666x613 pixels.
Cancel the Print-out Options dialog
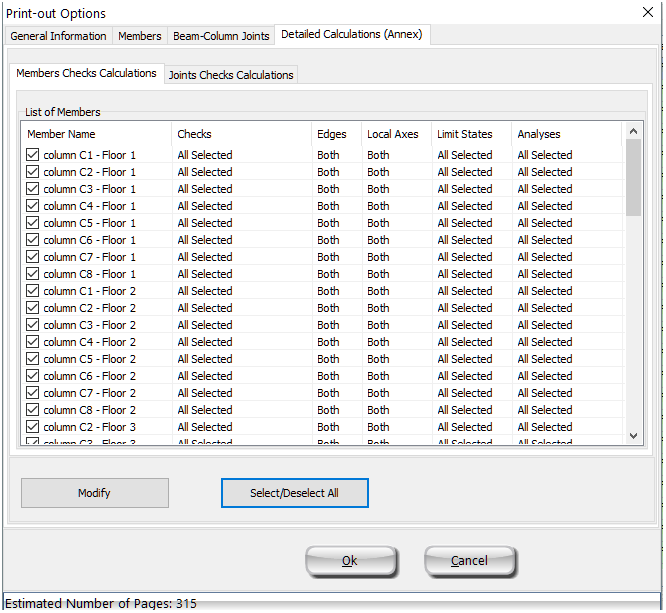click(x=469, y=561)
